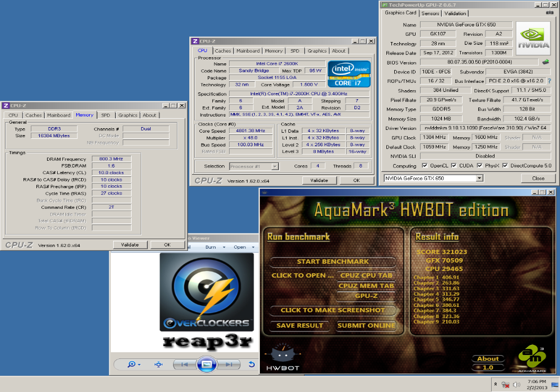Viewport: 560px width, 392px height.
Task: Open SPD tab in CPU-Z memory window
Action: 105,115
